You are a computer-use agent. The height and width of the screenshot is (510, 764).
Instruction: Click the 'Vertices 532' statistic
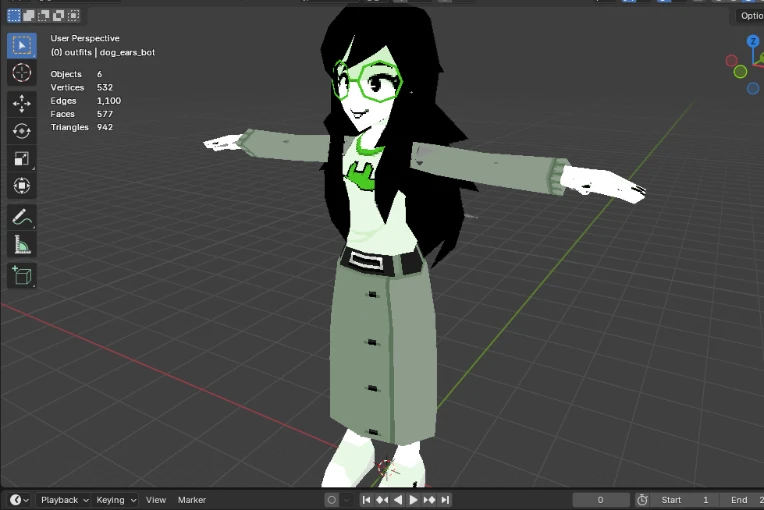[x=81, y=87]
